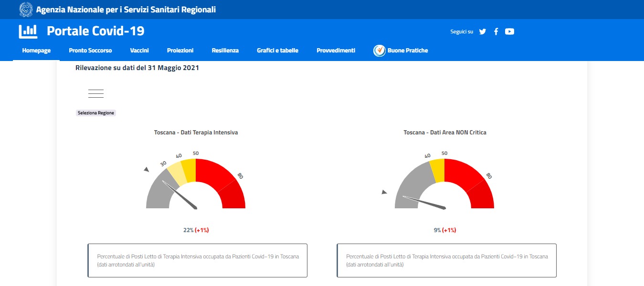644x286 pixels.
Task: Open the Provvedimenti menu item
Action: (336, 51)
